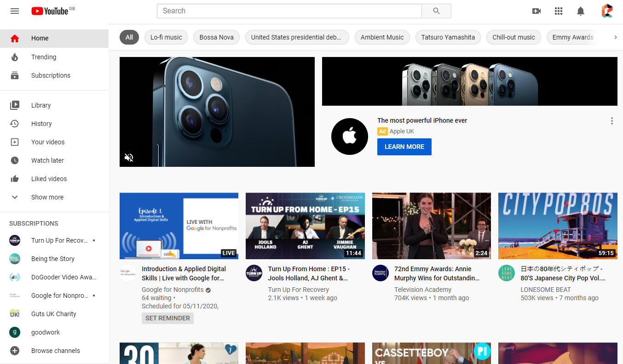The width and height of the screenshot is (623, 364).
Task: Open the goodwork channel avatar
Action: tap(15, 332)
